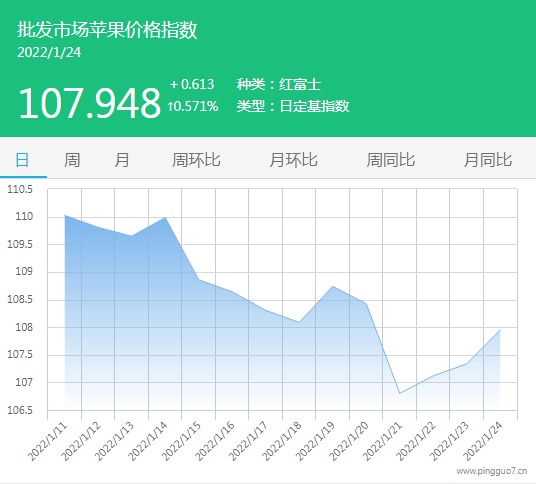Viewport: 536px width, 484px height.
Task: Open the 月环比 tab
Action: pos(293,160)
